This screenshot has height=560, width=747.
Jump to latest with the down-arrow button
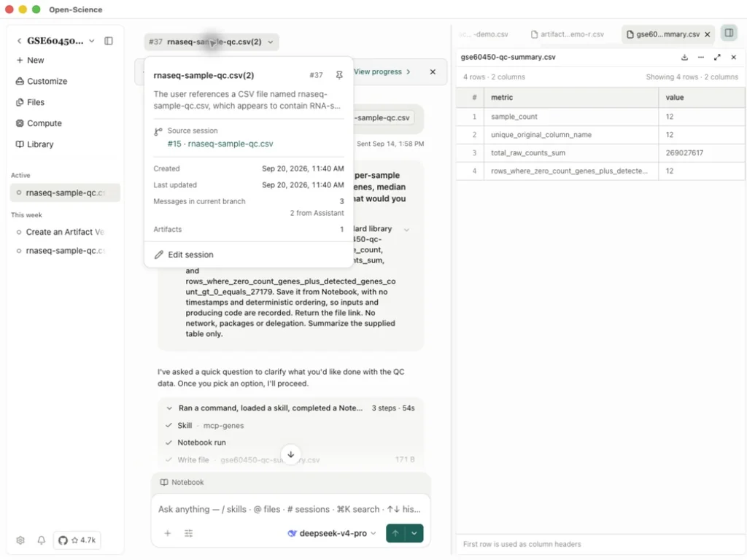pos(290,454)
